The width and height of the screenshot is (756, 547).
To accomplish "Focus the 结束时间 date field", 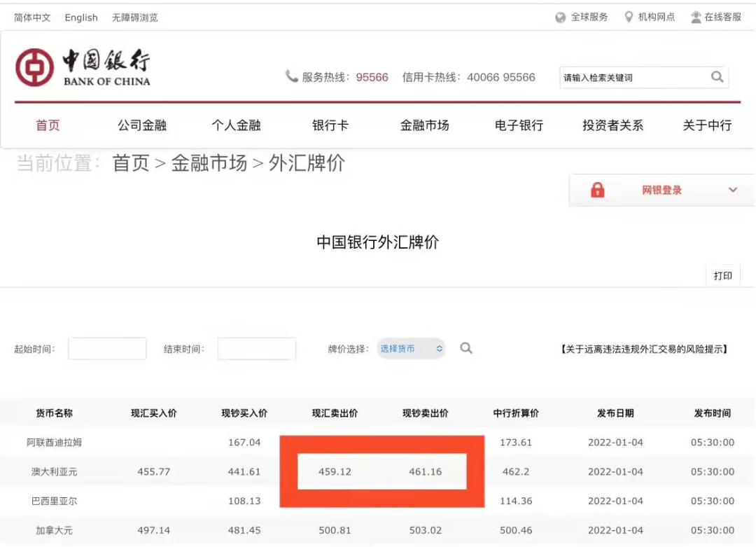I will point(256,348).
